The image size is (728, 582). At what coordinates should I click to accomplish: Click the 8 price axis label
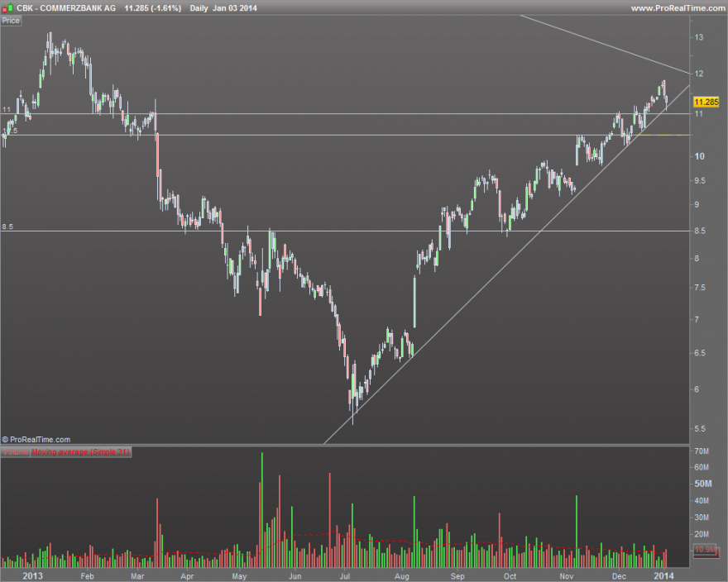697,259
